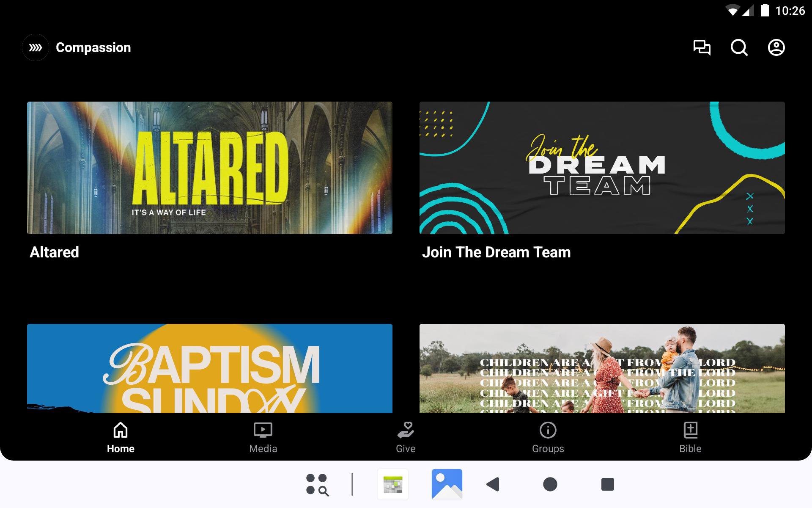Launch the Gallery photos app from the taskbar
The width and height of the screenshot is (812, 508).
coord(447,484)
